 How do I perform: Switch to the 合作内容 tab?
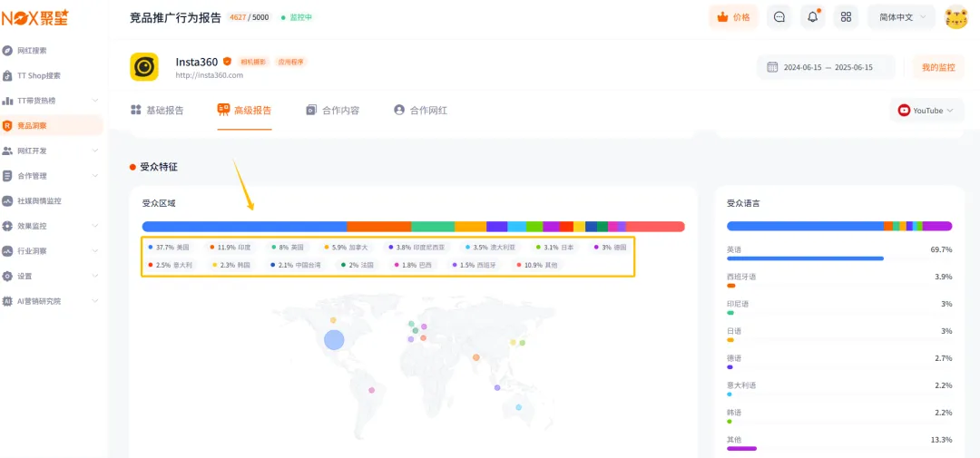[x=332, y=111]
